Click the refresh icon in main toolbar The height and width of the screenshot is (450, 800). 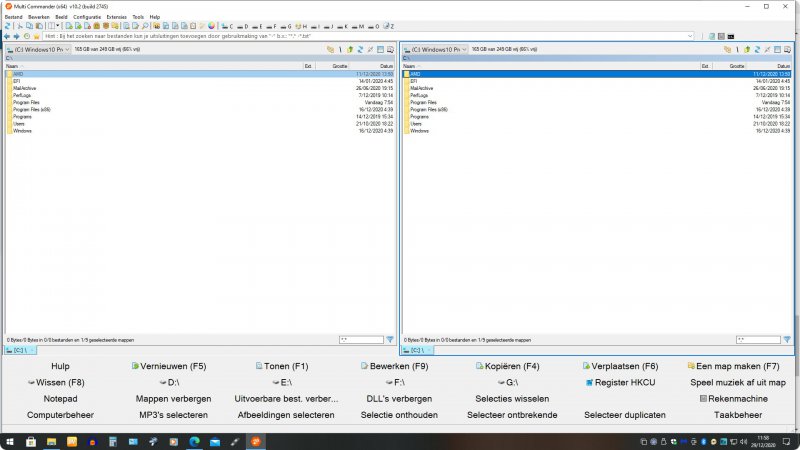(8, 25)
